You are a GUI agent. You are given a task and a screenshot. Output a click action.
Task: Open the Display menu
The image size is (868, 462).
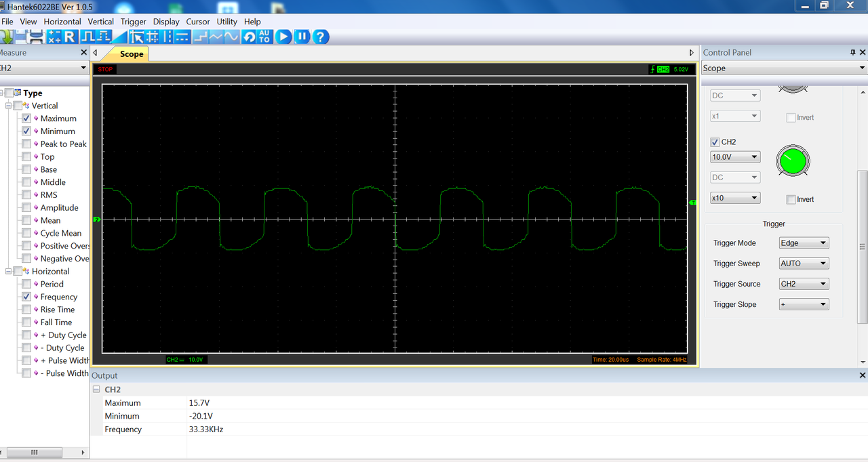pos(166,22)
